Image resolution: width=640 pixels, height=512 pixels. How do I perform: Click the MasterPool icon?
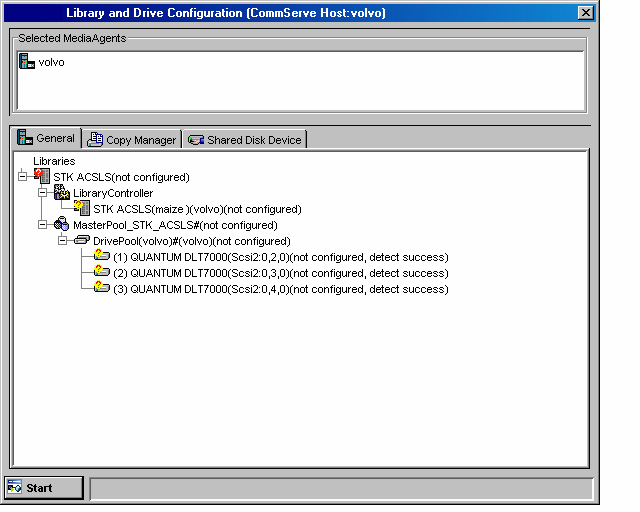pos(62,224)
